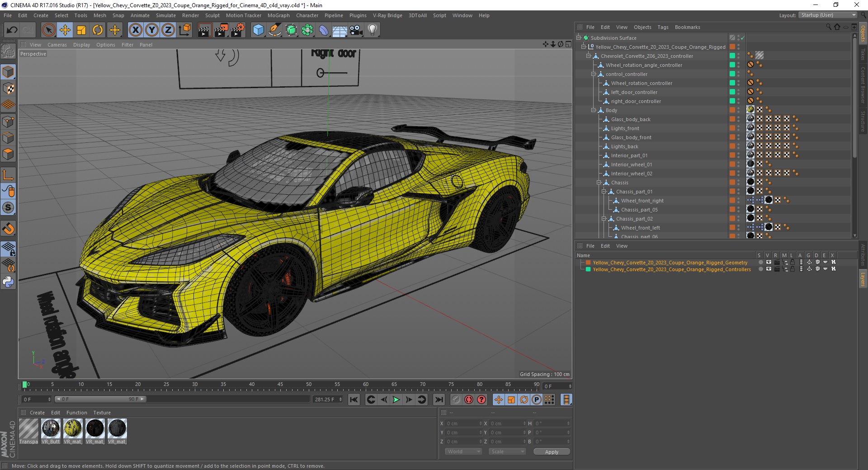
Task: Select Edges mode icon
Action: pyautogui.click(x=8, y=138)
